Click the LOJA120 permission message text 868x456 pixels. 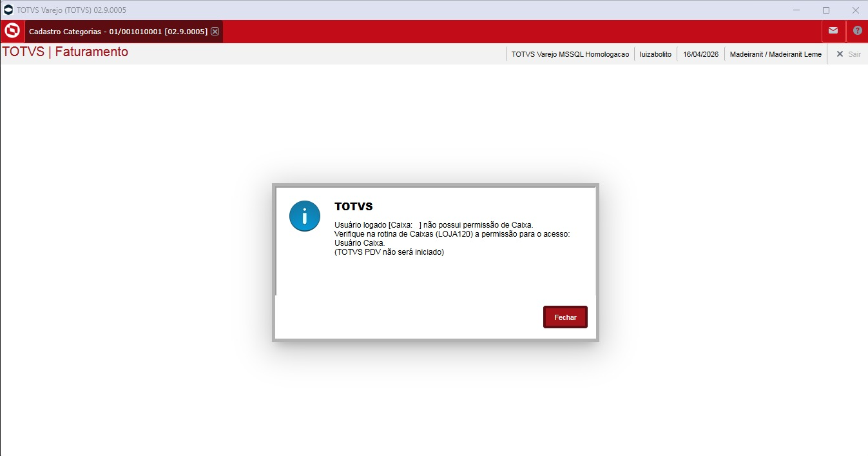452,233
